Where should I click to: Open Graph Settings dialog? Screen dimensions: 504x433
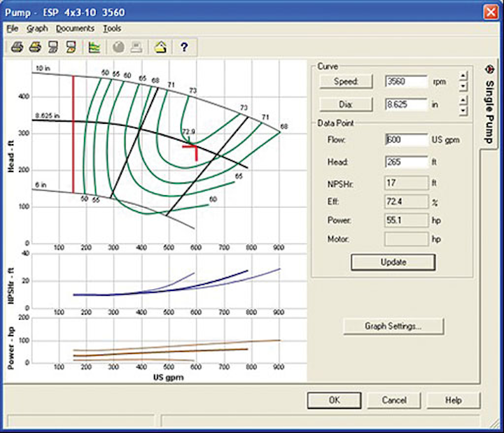coord(393,326)
